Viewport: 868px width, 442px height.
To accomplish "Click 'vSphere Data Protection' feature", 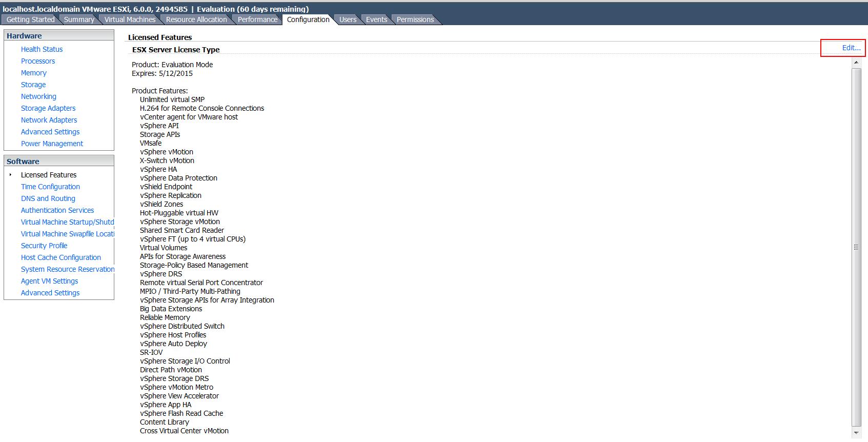I will (x=178, y=178).
